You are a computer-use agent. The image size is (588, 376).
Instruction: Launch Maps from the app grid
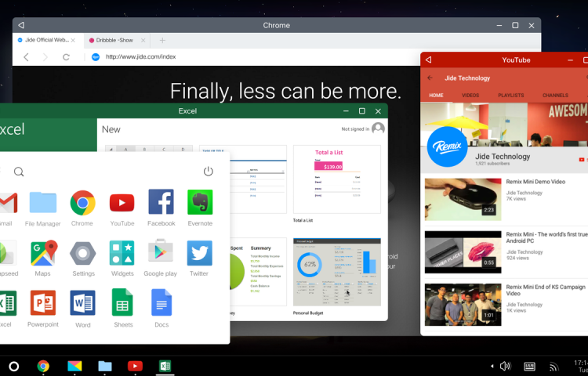(43, 254)
